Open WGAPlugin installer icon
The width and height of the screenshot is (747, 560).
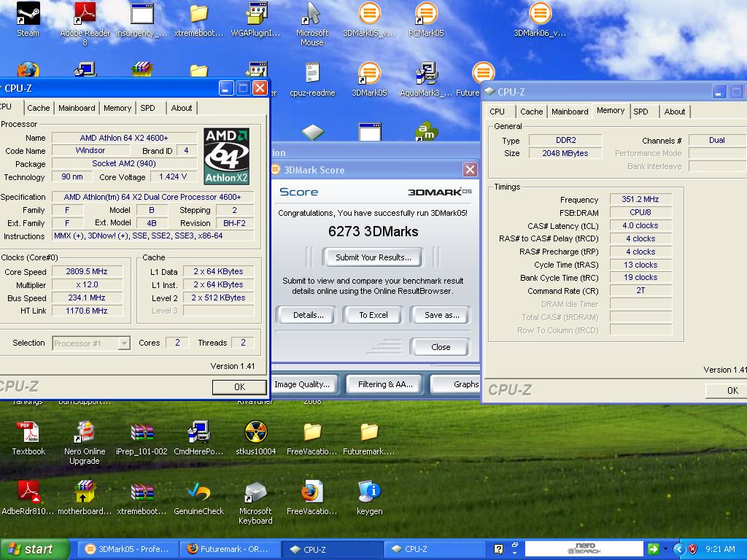tap(256, 19)
